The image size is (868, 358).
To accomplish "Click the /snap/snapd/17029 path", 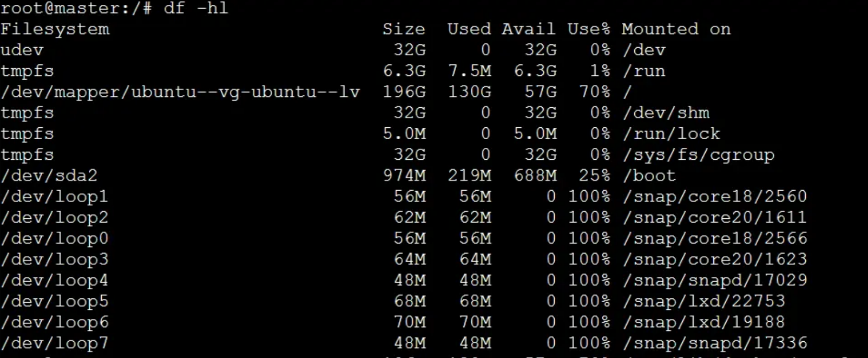I will coord(715,281).
